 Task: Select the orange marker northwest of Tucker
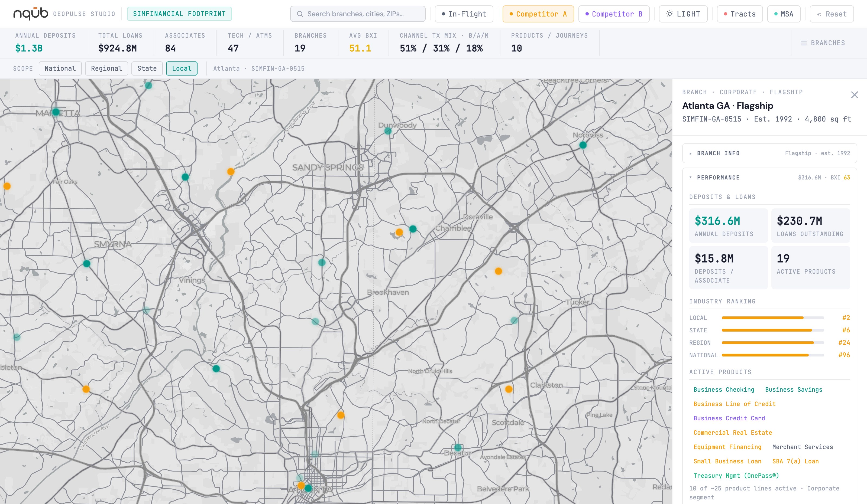tap(498, 271)
